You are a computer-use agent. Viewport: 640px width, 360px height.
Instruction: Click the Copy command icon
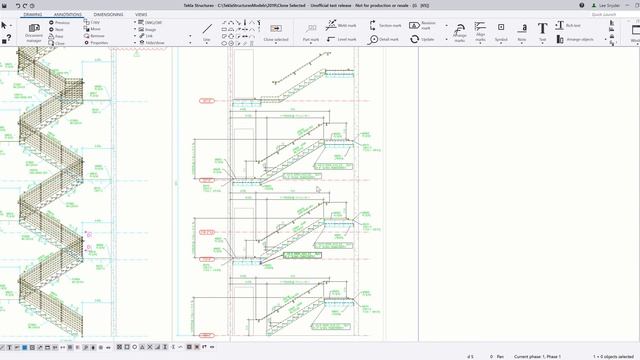[87, 22]
